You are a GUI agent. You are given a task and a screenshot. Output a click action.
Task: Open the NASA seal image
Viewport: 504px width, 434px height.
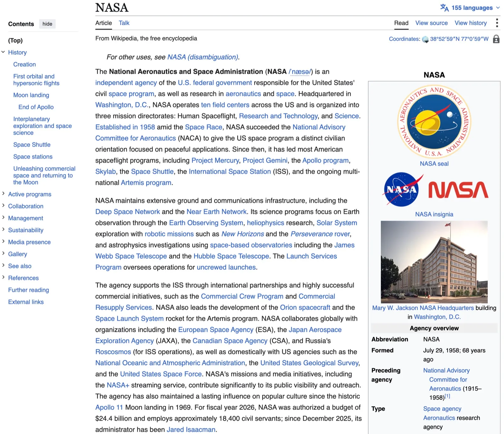434,121
